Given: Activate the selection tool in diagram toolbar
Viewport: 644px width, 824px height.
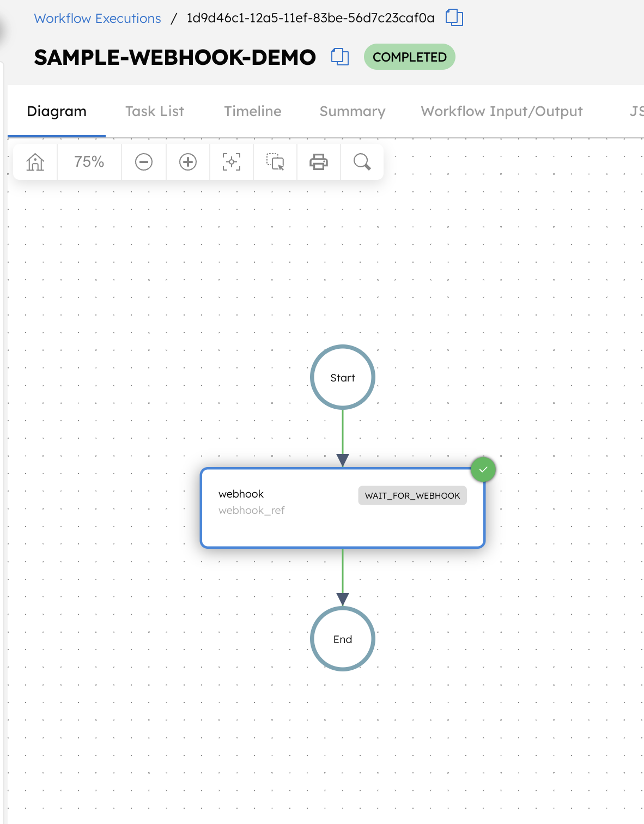Looking at the screenshot, I should tap(275, 162).
